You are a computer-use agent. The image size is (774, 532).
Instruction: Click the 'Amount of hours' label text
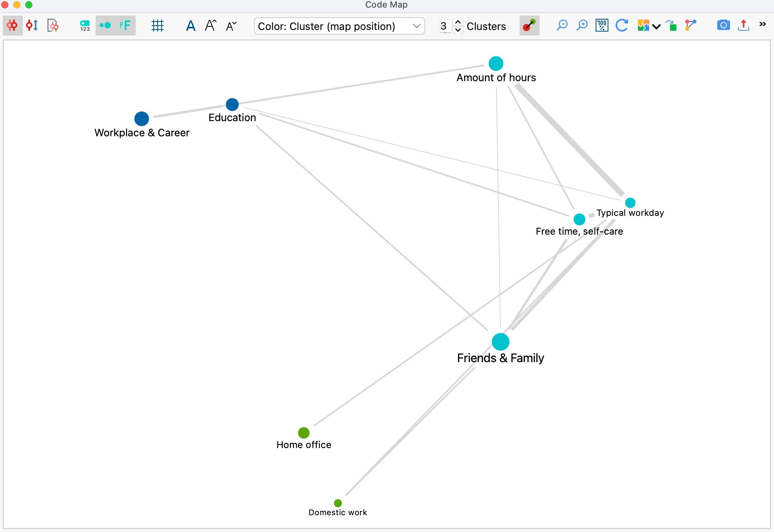496,78
